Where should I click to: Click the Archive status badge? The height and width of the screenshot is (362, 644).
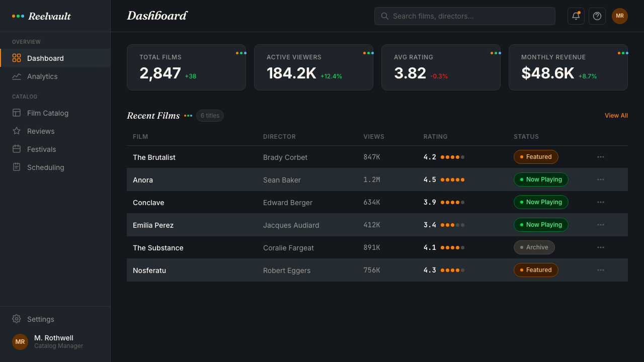pos(534,247)
